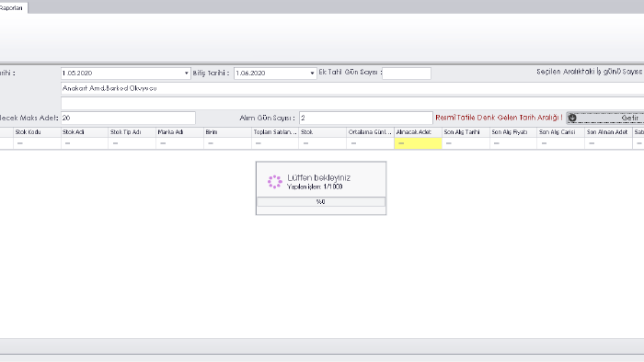Click the Stok column header
Screen dimensions: 644x362
point(323,132)
